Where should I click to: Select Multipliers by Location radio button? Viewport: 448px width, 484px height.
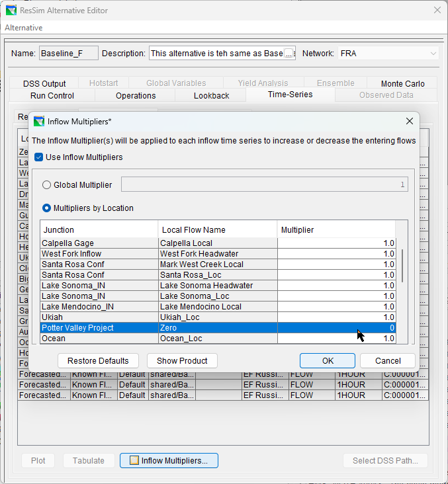coord(47,208)
